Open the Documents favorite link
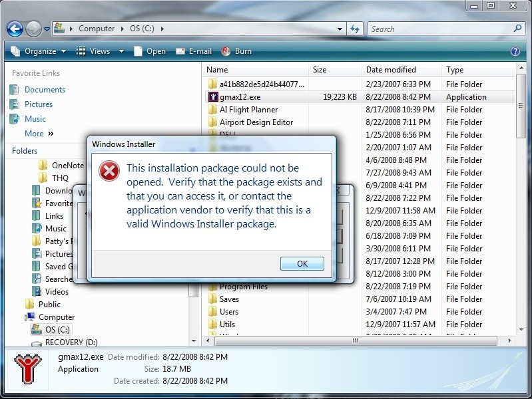Viewport: 532px width, 399px height. [x=45, y=90]
